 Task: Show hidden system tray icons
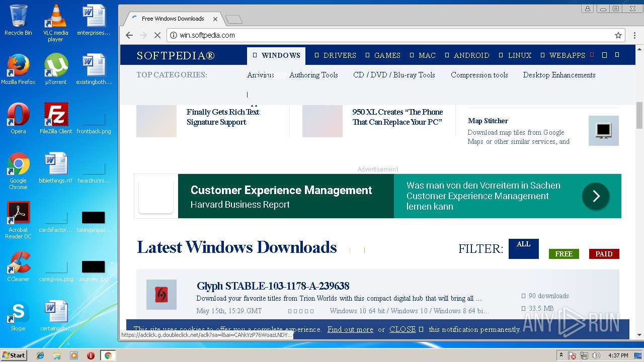[x=561, y=355]
